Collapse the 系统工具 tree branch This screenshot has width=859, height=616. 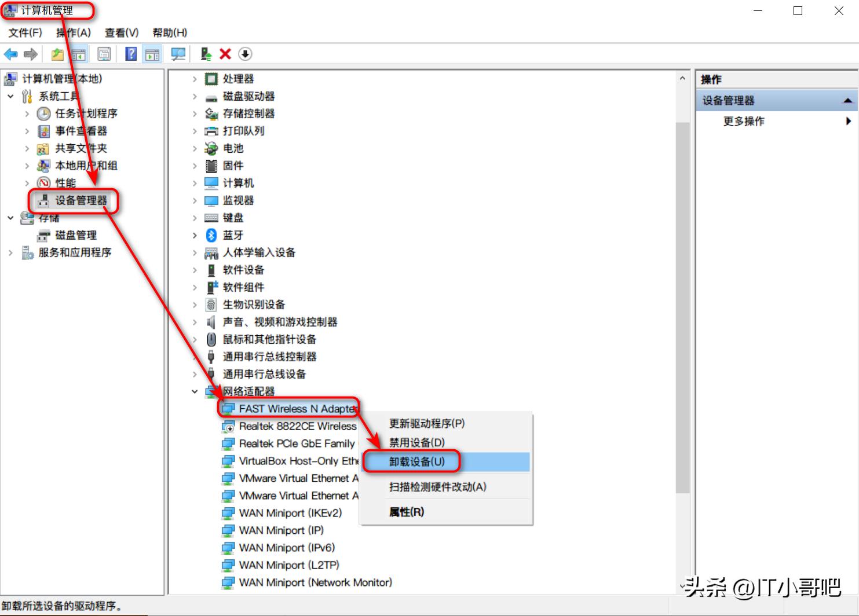point(10,96)
